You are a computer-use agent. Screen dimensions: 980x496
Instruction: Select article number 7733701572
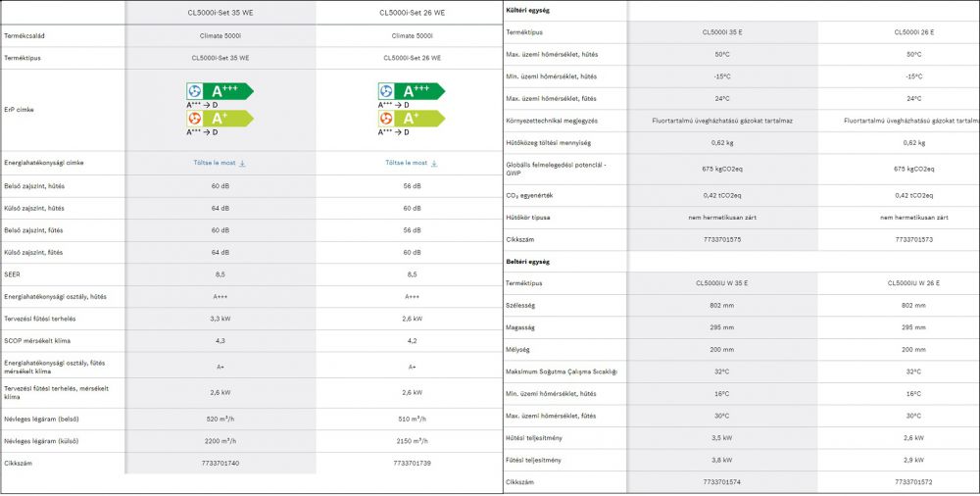point(913,482)
